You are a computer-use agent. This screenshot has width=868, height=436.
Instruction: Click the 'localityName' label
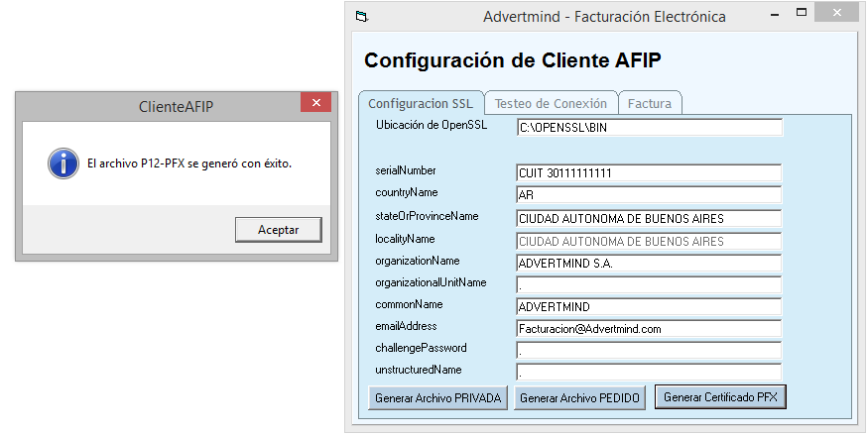click(405, 239)
